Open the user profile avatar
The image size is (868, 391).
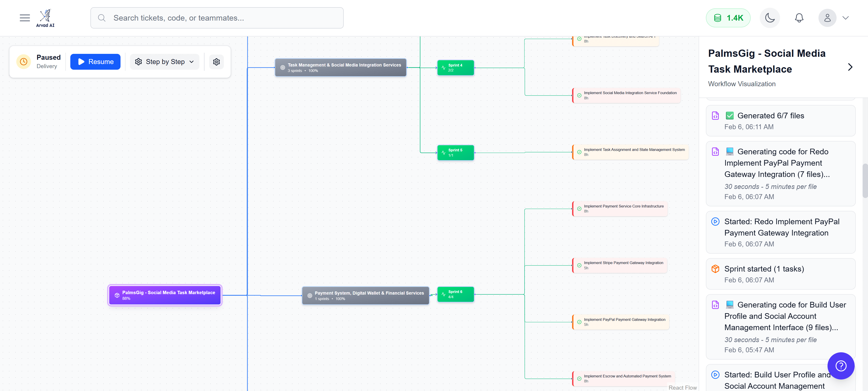point(827,18)
